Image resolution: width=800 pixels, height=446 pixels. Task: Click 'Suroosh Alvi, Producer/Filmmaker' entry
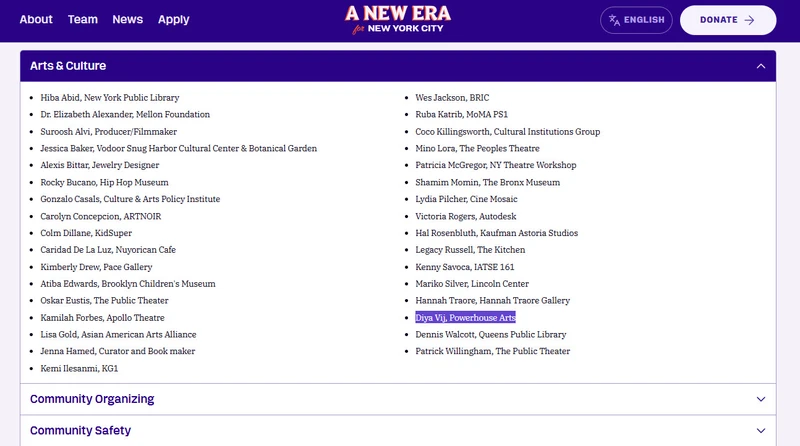pyautogui.click(x=109, y=132)
